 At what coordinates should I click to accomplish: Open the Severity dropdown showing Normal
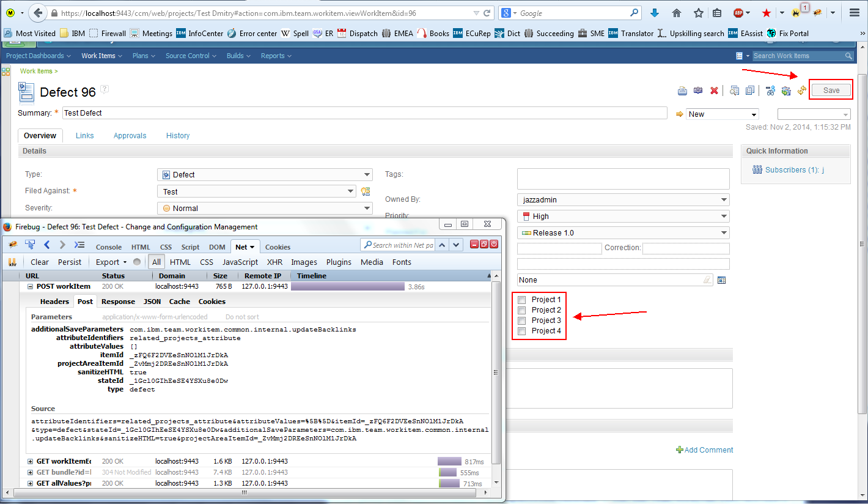(265, 208)
